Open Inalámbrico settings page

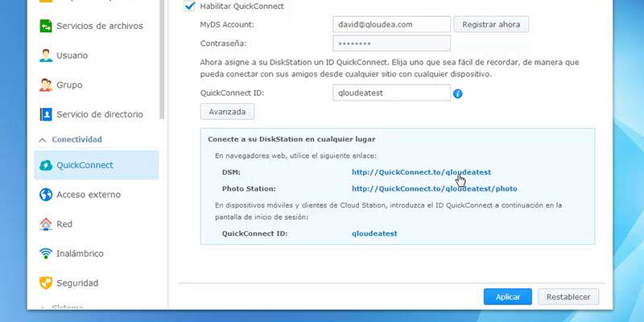pyautogui.click(x=97, y=254)
